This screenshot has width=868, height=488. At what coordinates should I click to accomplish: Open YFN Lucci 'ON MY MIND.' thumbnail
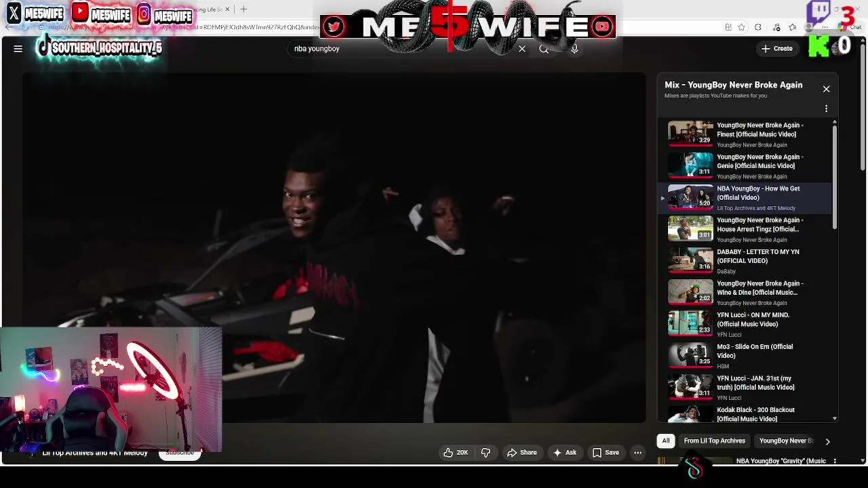coord(690,323)
